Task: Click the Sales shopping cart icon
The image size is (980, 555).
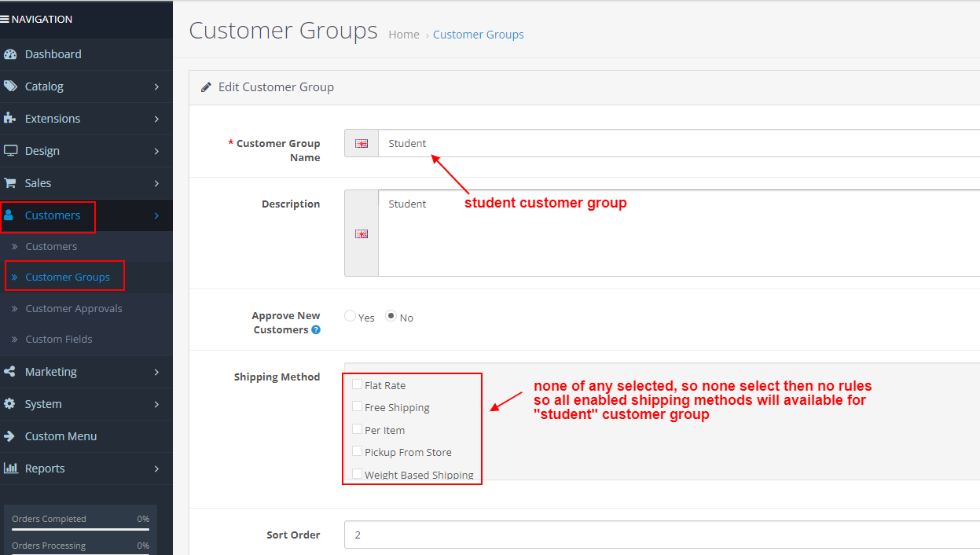Action: coord(9,183)
